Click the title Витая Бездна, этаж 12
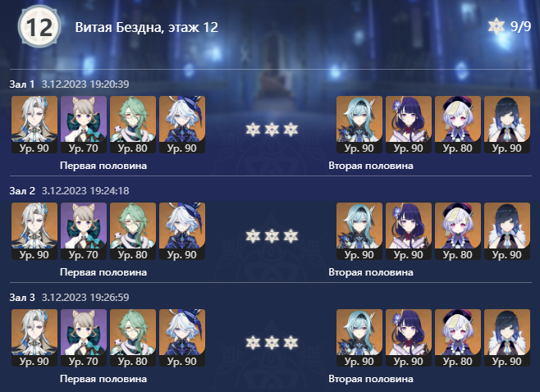 (147, 27)
